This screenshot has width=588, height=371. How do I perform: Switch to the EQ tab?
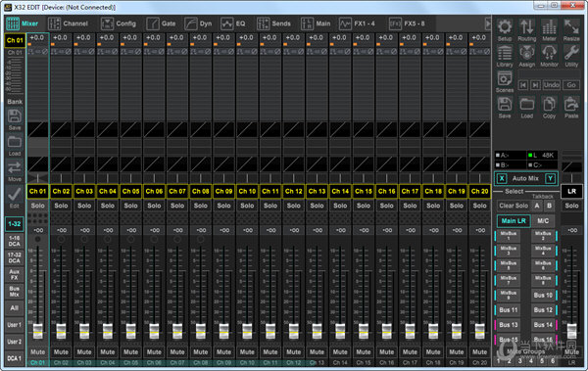tap(233, 23)
